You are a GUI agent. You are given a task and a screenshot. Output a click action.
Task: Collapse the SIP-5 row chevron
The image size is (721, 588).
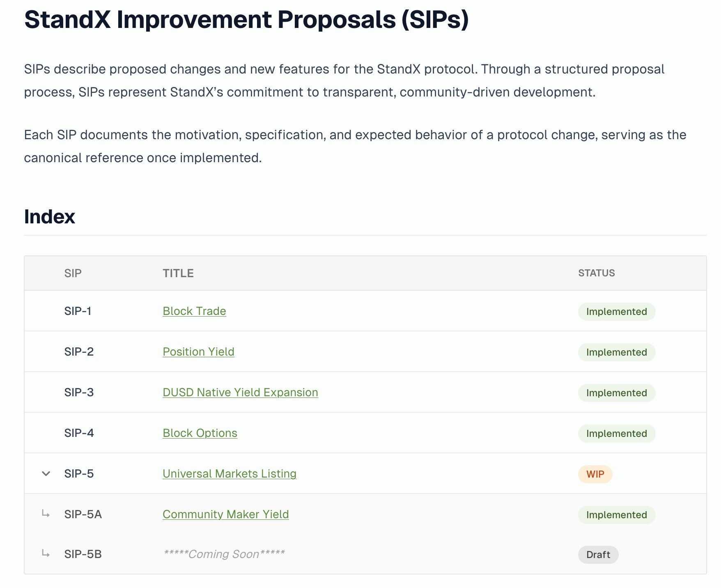46,473
